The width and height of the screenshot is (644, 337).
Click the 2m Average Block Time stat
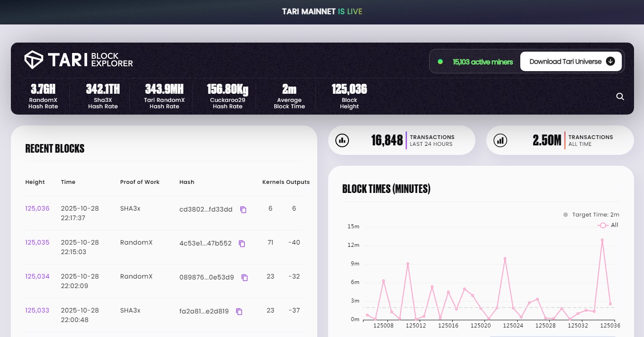(x=289, y=96)
